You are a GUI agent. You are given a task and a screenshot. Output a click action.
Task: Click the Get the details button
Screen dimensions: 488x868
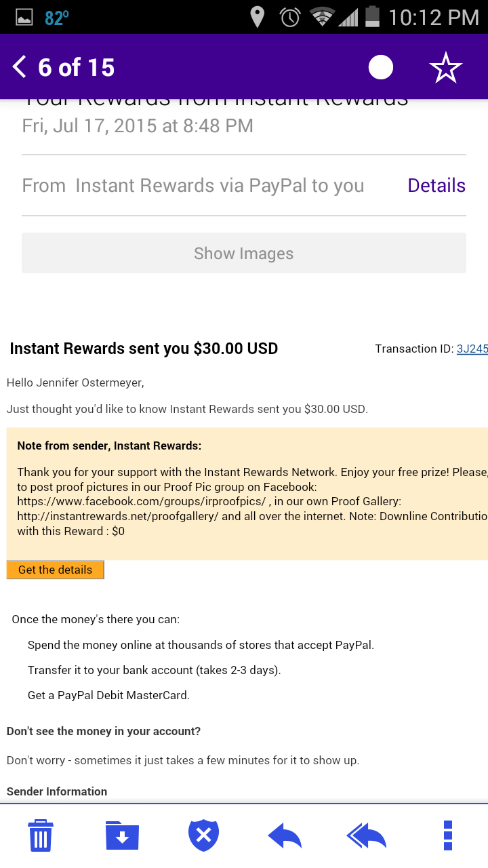[x=56, y=570]
